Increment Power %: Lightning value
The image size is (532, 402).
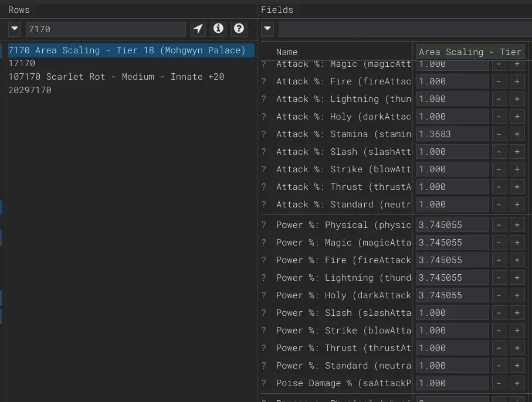coord(517,278)
